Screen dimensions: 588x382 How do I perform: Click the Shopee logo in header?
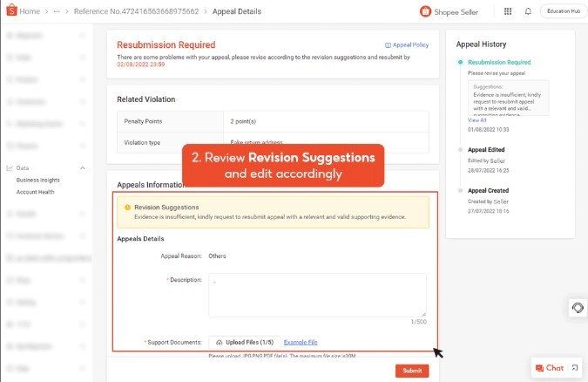(10, 11)
